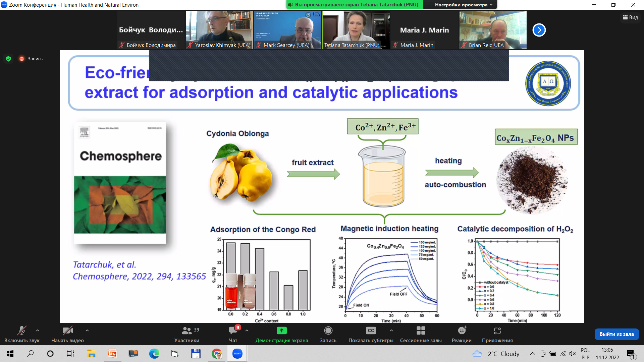Click Выйти из зала button
This screenshot has height=362, width=644.
[x=616, y=334]
